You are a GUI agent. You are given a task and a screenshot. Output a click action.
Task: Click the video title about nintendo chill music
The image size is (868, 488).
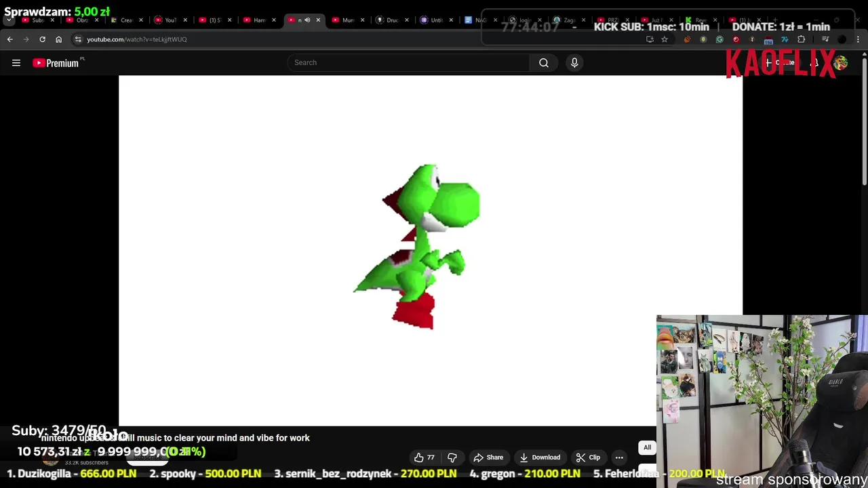pos(175,438)
